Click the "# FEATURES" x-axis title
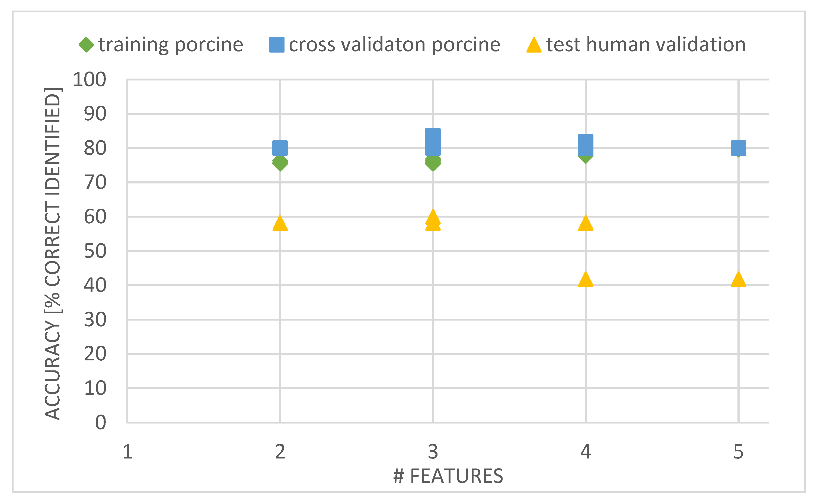The height and width of the screenshot is (504, 818). [x=448, y=476]
